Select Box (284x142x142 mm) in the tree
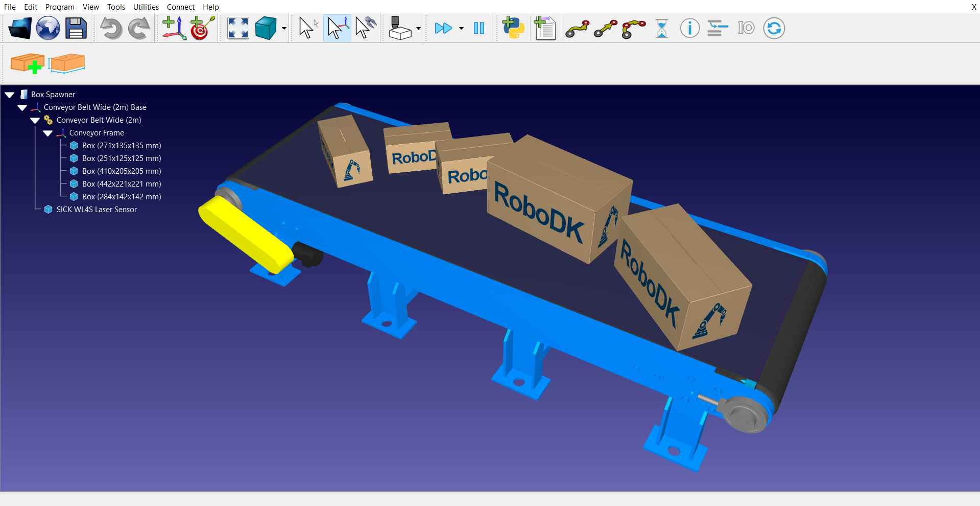The height and width of the screenshot is (506, 980). point(122,197)
